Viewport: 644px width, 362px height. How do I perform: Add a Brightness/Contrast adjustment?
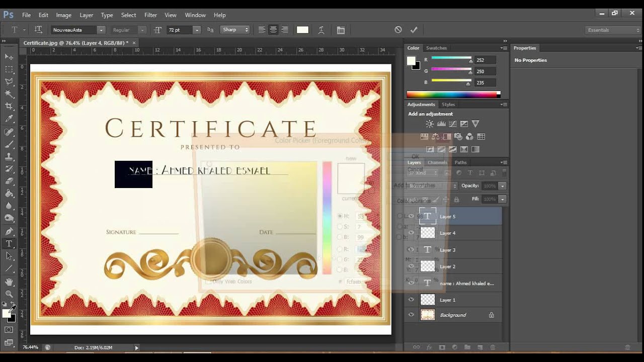click(429, 124)
